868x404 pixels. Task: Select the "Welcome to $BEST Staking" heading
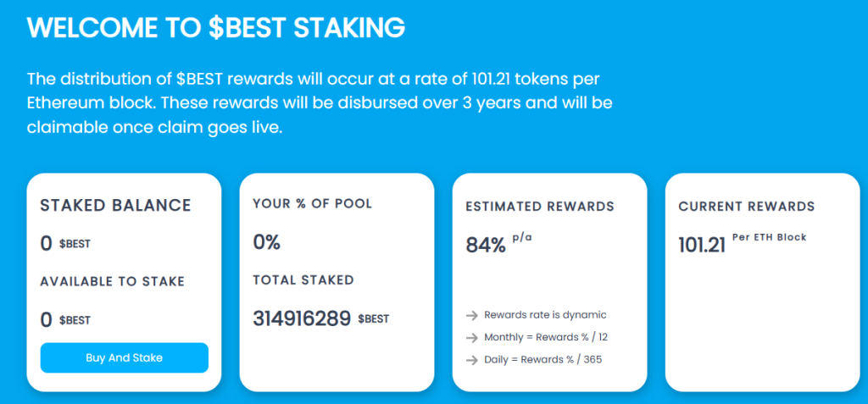click(x=216, y=27)
